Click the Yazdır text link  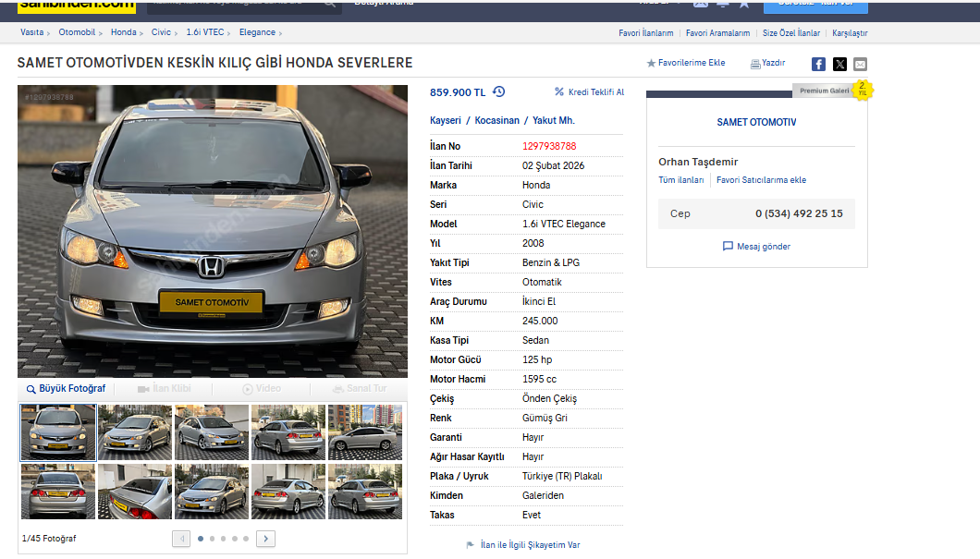coord(773,63)
